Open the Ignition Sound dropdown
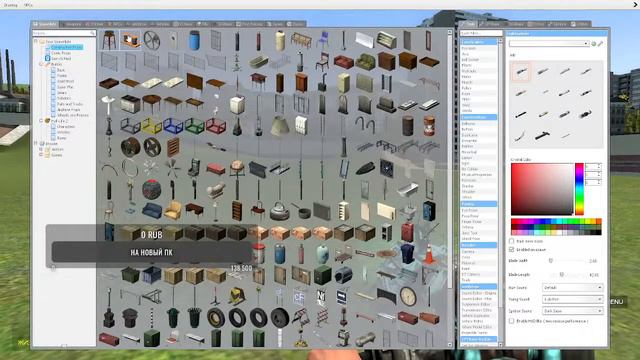The image size is (640, 360). [572, 311]
